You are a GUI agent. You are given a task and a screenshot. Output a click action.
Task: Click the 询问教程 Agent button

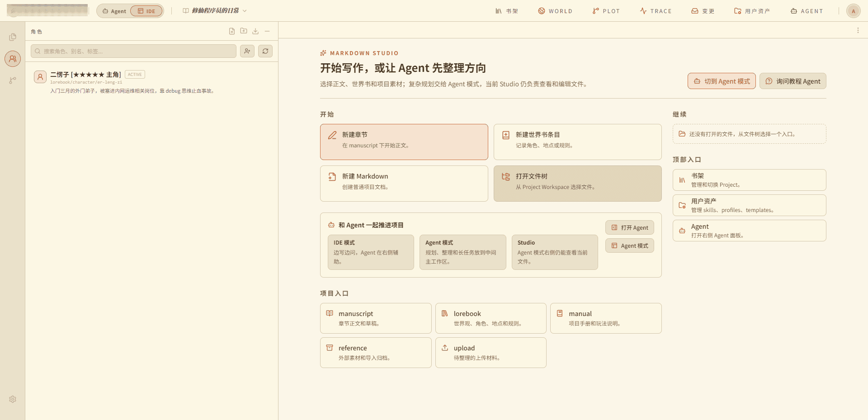coord(793,81)
